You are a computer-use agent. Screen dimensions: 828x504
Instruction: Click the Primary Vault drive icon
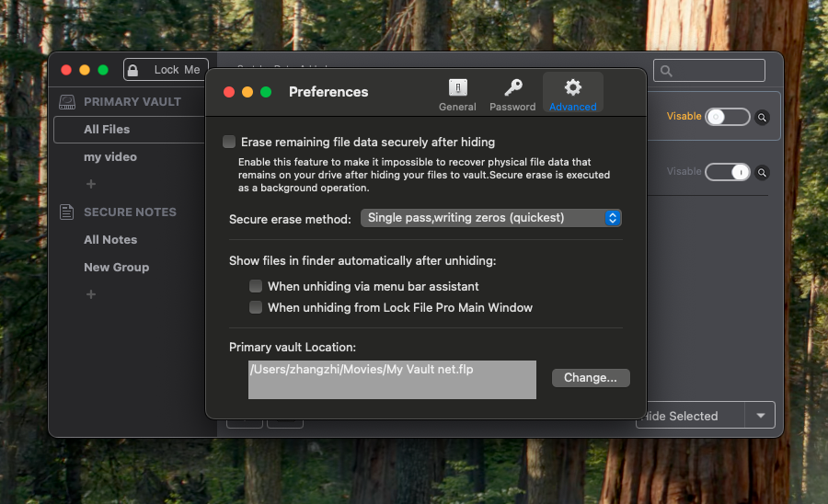[67, 102]
